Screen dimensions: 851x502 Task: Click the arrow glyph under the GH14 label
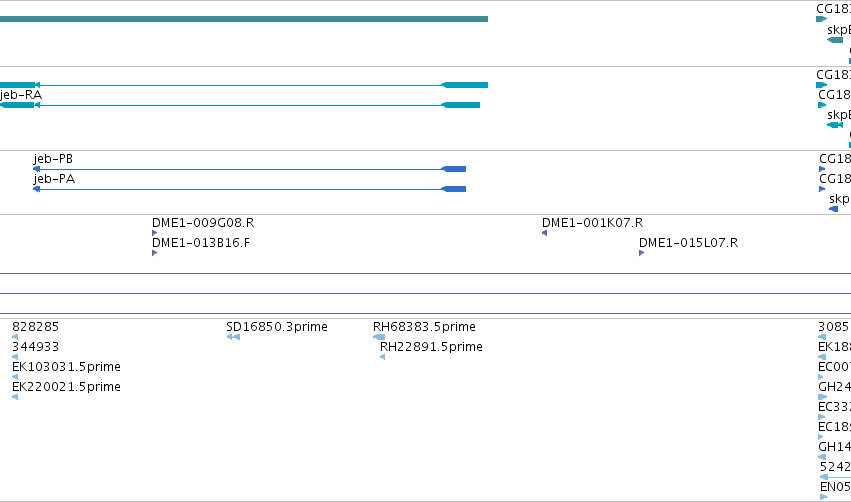point(822,457)
